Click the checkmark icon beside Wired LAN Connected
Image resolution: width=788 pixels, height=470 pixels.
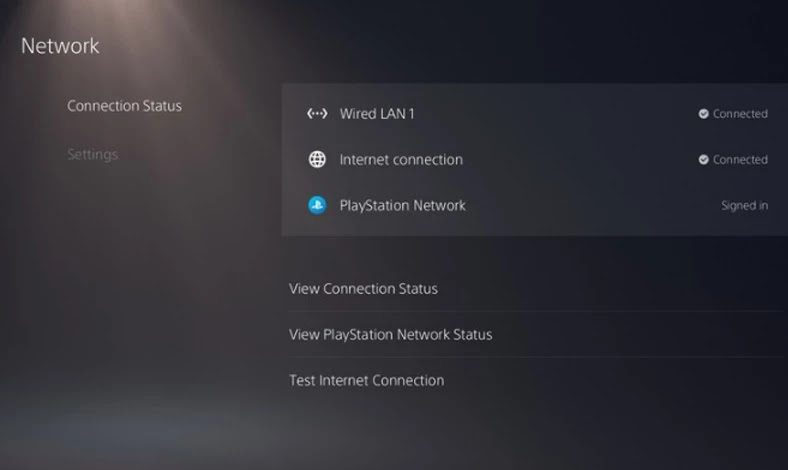pos(704,114)
